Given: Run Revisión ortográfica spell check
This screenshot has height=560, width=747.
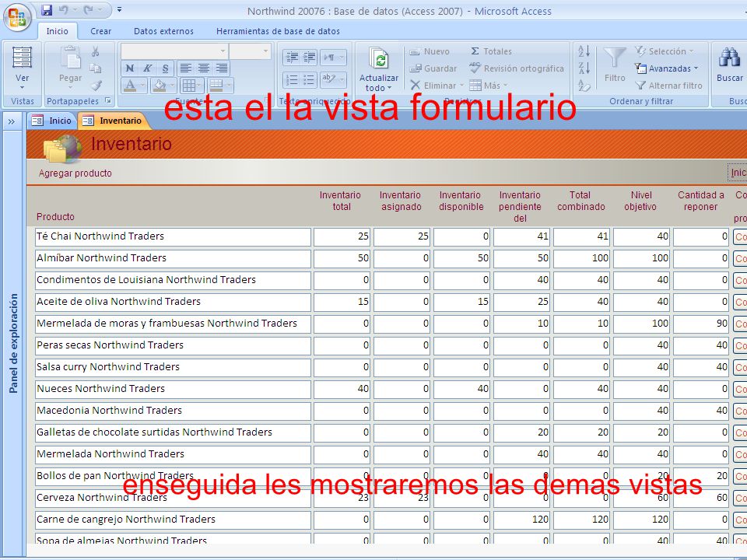Looking at the screenshot, I should tap(517, 68).
